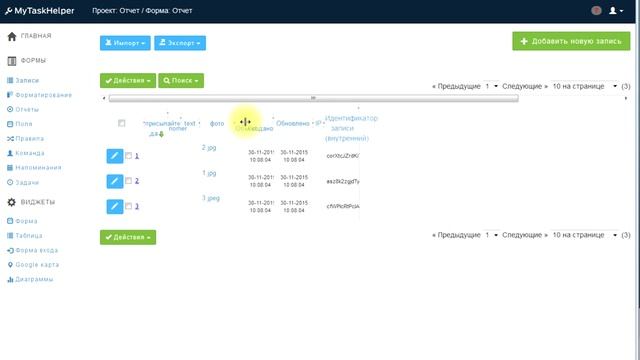Open Форма входа widget

(x=37, y=250)
